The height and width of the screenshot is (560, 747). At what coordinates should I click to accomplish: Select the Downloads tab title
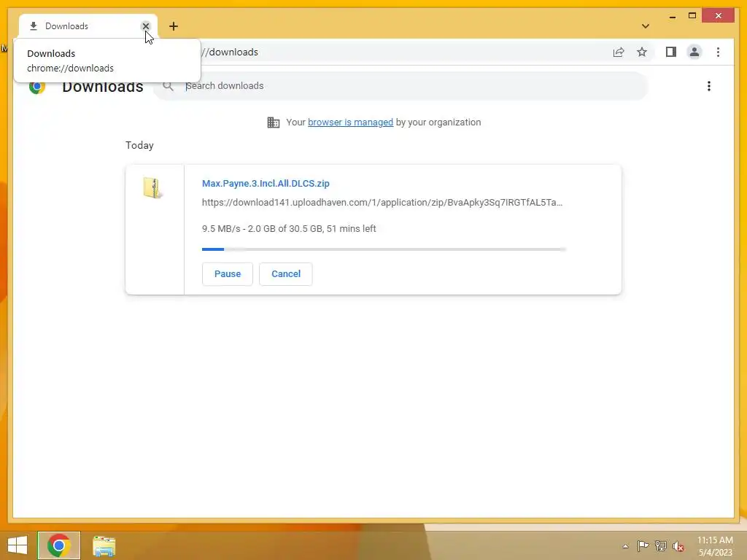tap(66, 26)
